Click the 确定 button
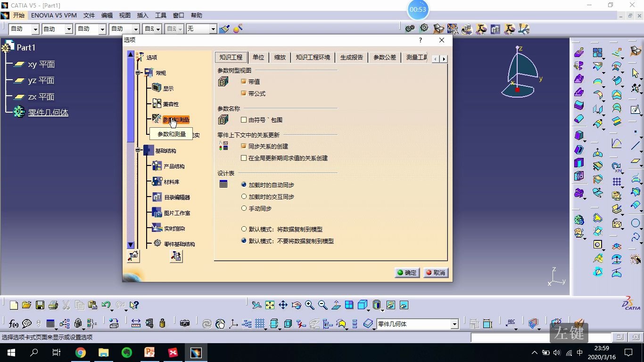Image resolution: width=644 pixels, height=362 pixels. click(x=407, y=272)
